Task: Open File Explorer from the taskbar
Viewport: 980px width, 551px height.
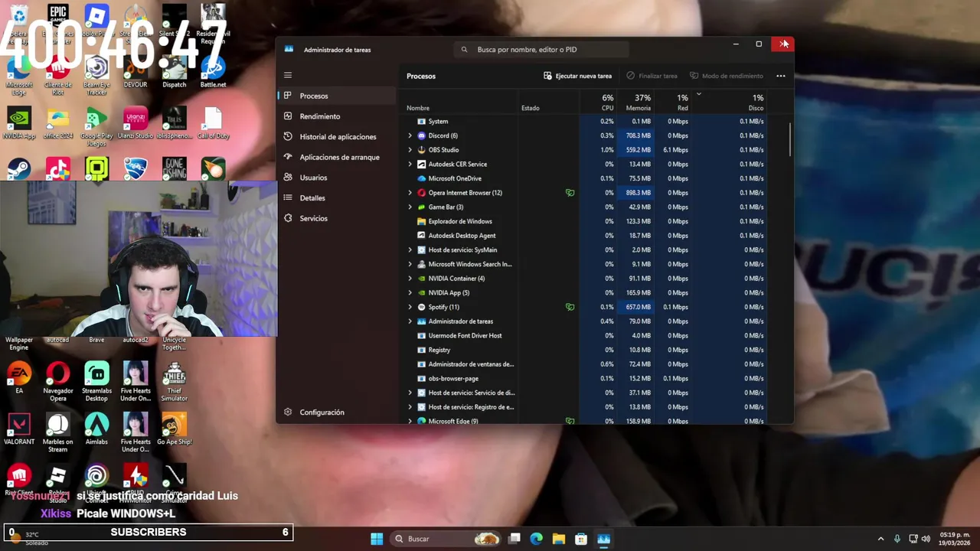Action: [559, 539]
